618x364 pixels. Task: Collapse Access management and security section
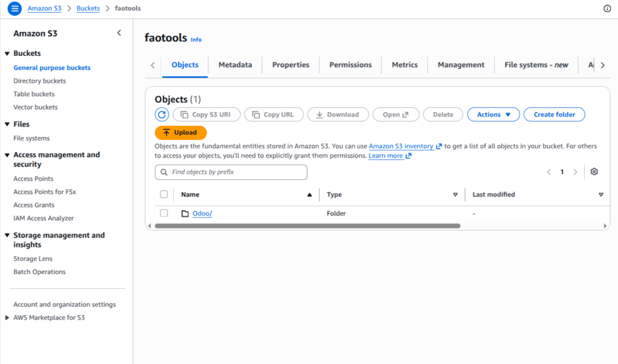click(7, 155)
